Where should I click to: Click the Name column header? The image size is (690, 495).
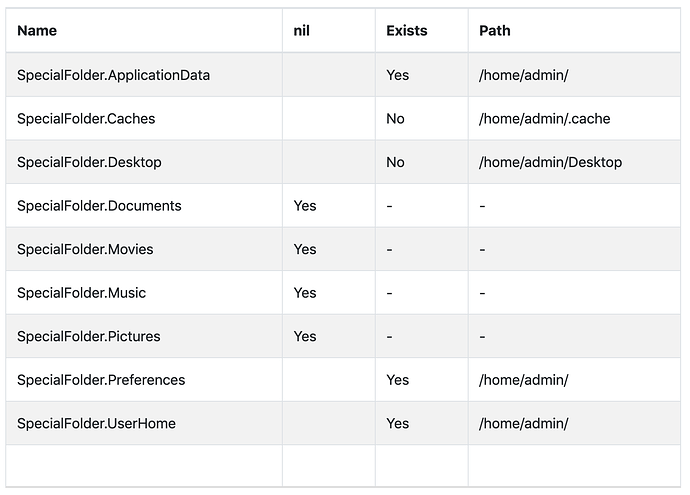(x=144, y=30)
